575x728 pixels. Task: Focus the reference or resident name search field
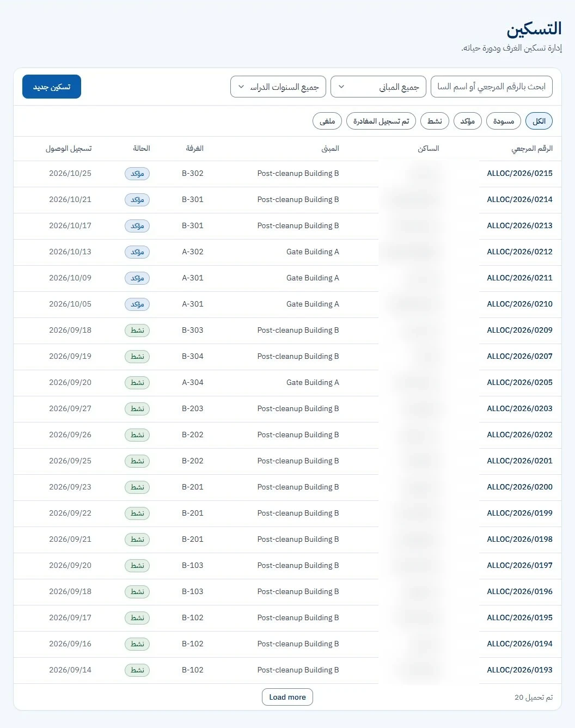492,87
